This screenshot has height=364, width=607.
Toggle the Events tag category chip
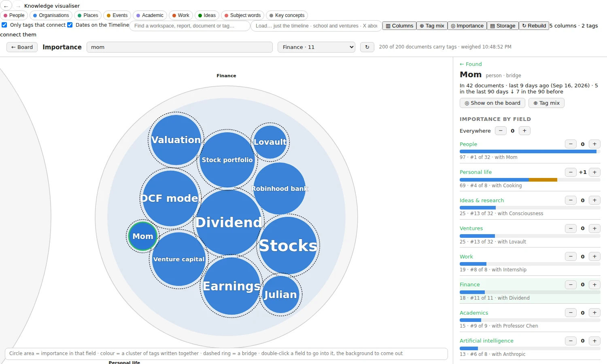(x=117, y=15)
